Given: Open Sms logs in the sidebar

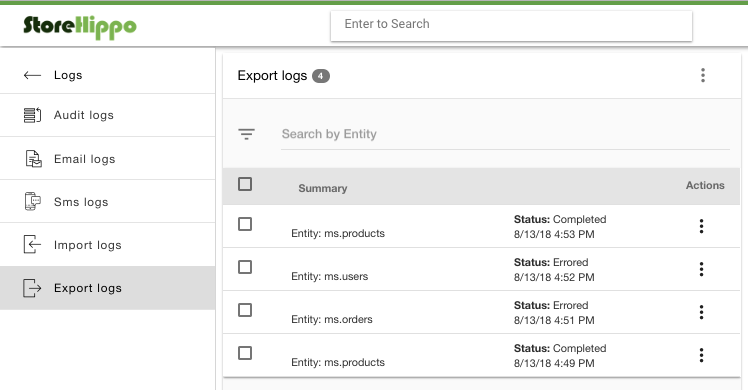Looking at the screenshot, I should (x=107, y=202).
